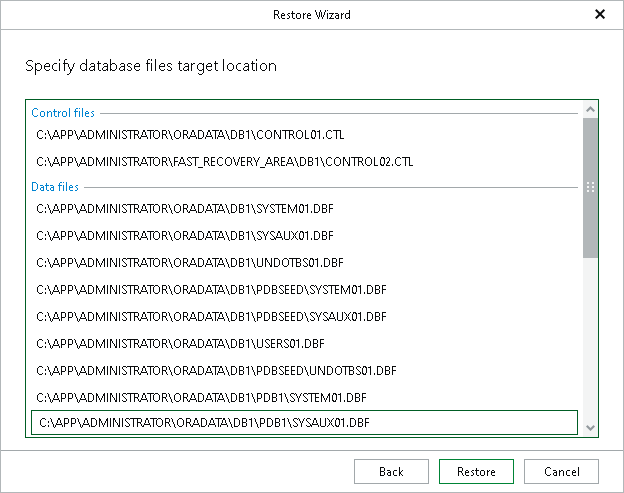The width and height of the screenshot is (624, 493).
Task: Edit the PDB1\SYSAUX01.DBF path field
Action: [304, 423]
